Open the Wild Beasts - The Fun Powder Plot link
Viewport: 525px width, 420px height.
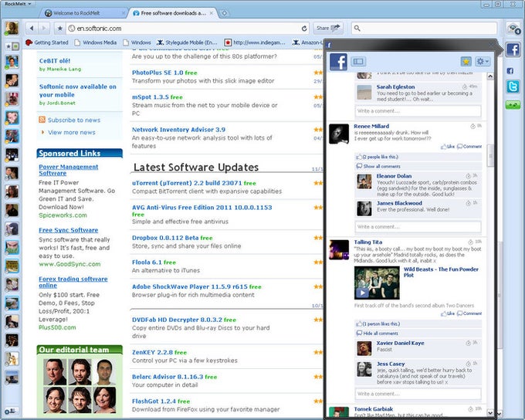[x=441, y=272]
